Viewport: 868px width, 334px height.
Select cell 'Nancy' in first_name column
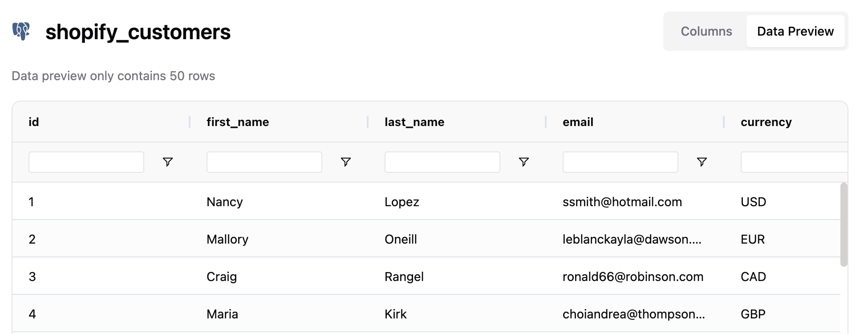225,202
